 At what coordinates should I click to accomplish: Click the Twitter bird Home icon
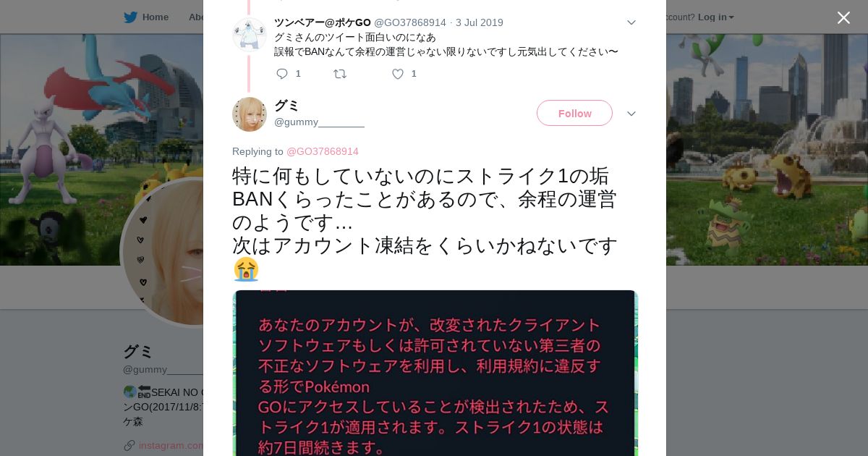(130, 17)
